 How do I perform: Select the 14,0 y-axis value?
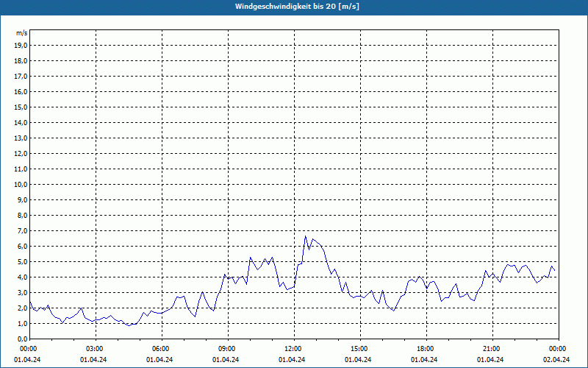21,122
